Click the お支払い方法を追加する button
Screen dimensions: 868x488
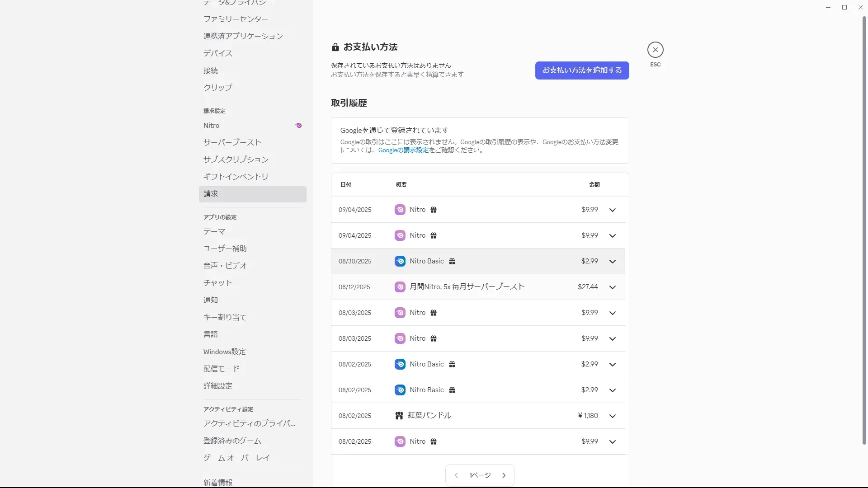[582, 70]
